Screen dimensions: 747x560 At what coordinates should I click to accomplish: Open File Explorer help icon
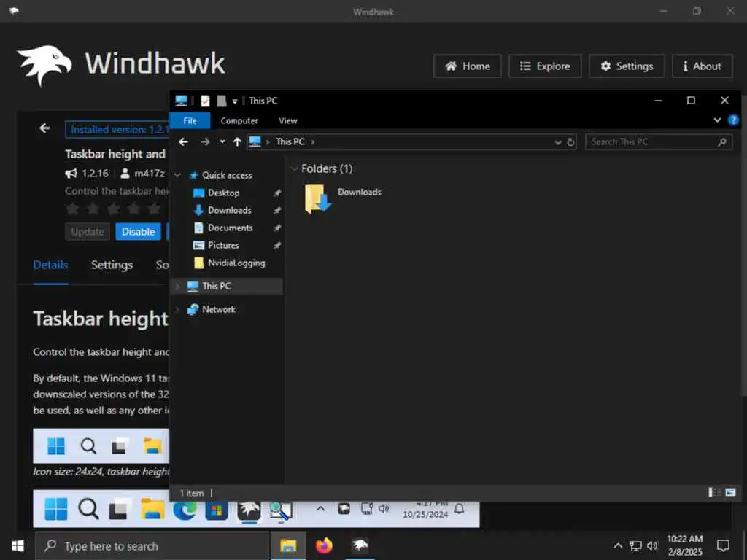[x=732, y=120]
